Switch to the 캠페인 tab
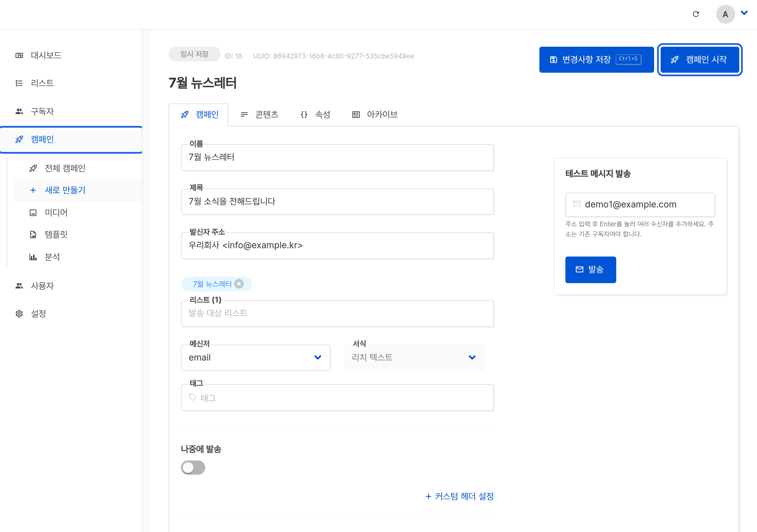This screenshot has height=532, width=757. coord(198,115)
